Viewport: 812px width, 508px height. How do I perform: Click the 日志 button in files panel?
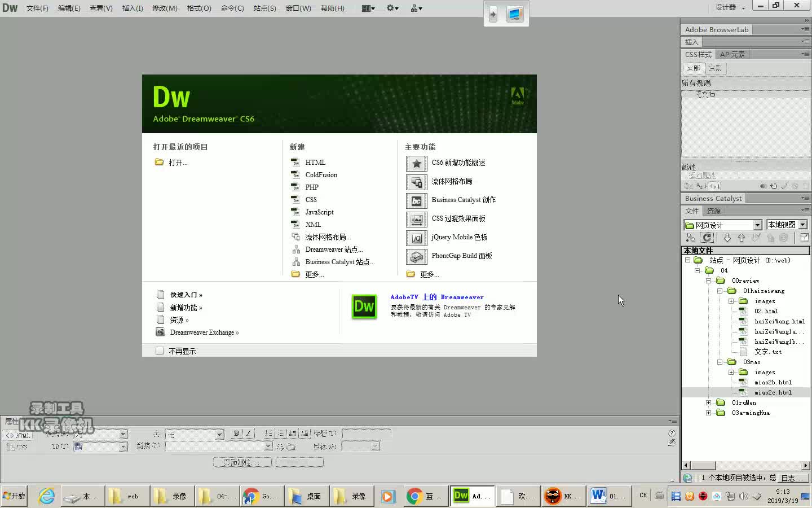pos(794,478)
